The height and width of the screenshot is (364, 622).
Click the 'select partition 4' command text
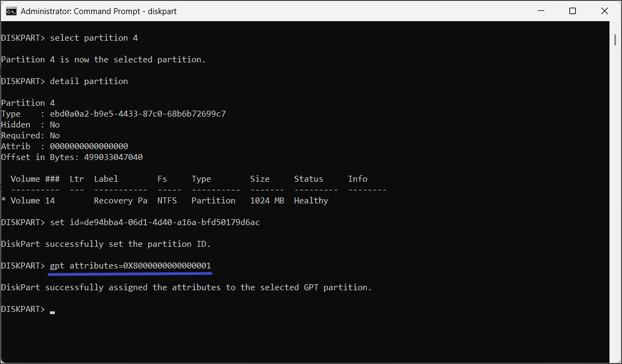click(89, 38)
